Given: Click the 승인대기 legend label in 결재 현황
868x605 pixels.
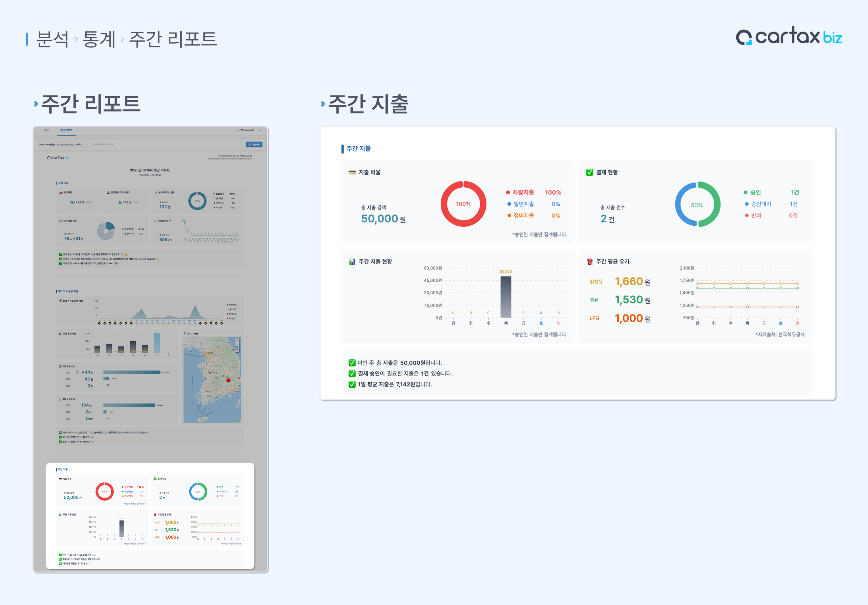Looking at the screenshot, I should (761, 204).
